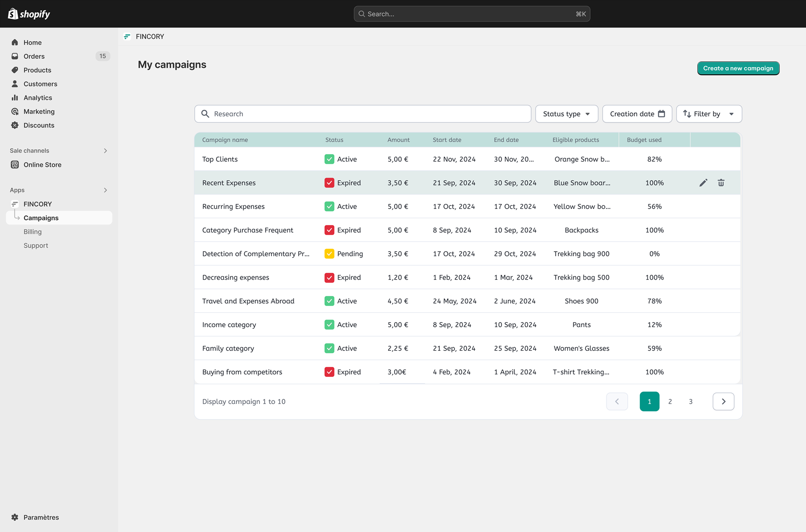Click the 82% budget value for Top Clients
806x532 pixels.
click(x=655, y=159)
